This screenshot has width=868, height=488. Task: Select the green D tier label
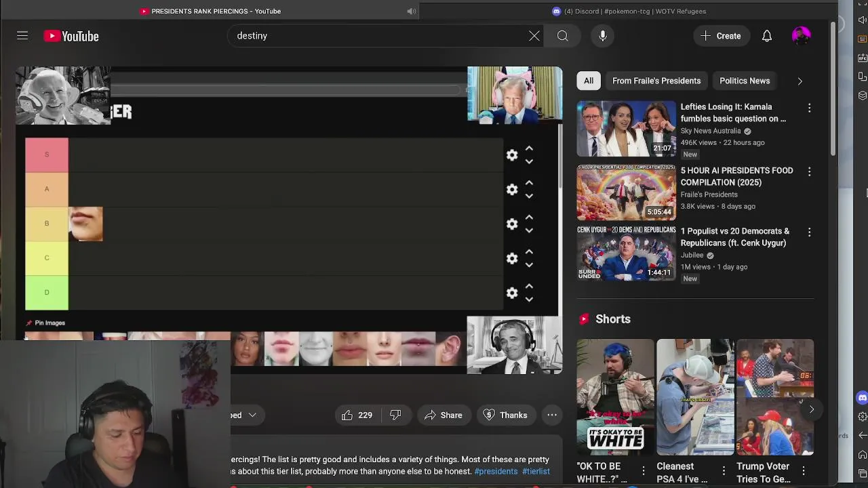pos(47,292)
